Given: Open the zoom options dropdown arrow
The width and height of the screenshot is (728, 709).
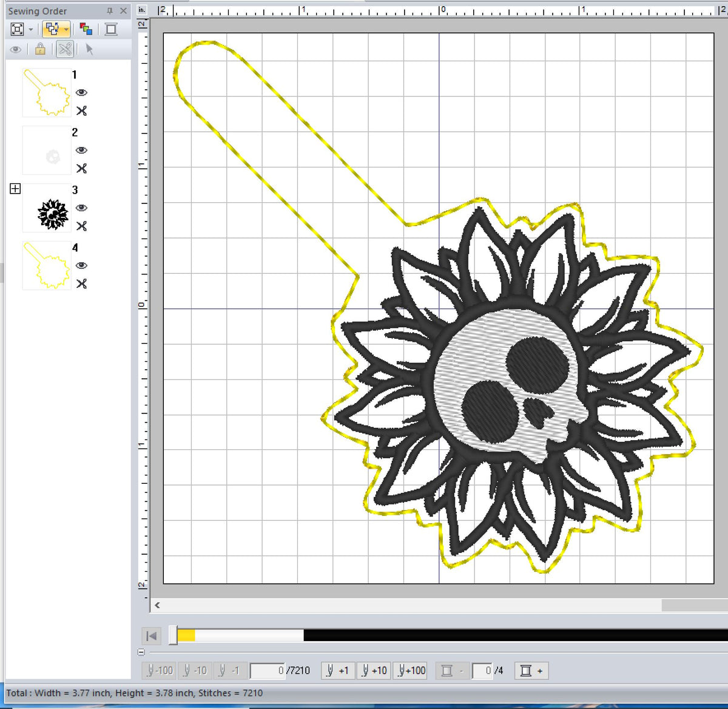Looking at the screenshot, I should pyautogui.click(x=30, y=29).
